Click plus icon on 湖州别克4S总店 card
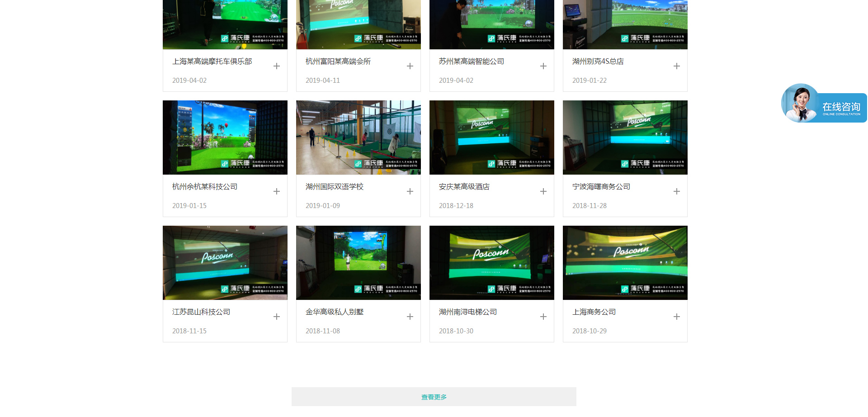Screen dimensions: 868x417 [x=677, y=66]
